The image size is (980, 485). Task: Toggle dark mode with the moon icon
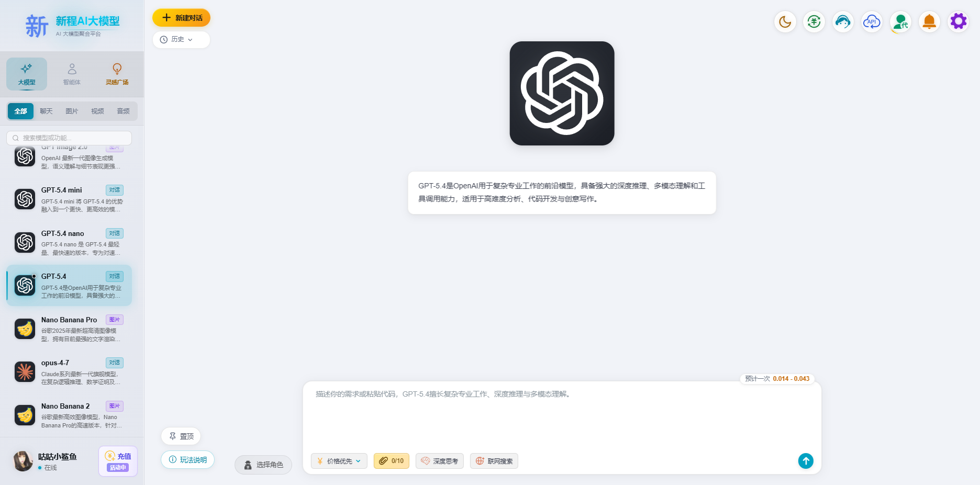coord(785,21)
